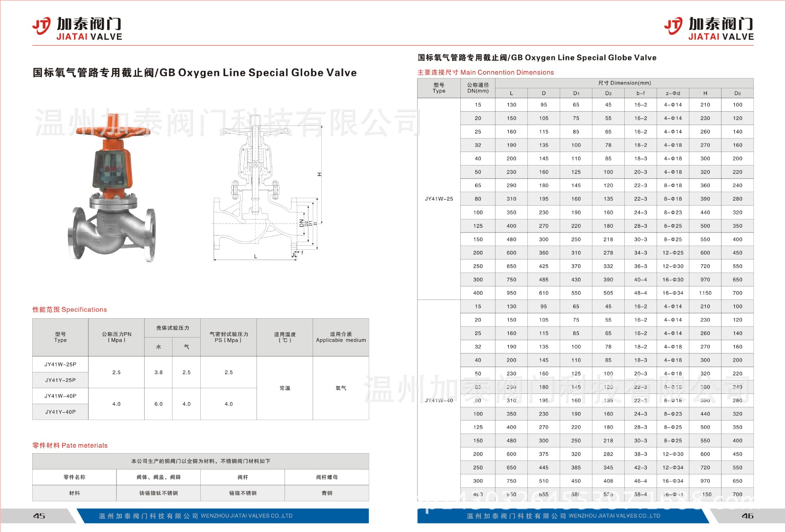Screen dimensions: 785x532
Task: Click the D0 column header
Action: pyautogui.click(x=737, y=93)
